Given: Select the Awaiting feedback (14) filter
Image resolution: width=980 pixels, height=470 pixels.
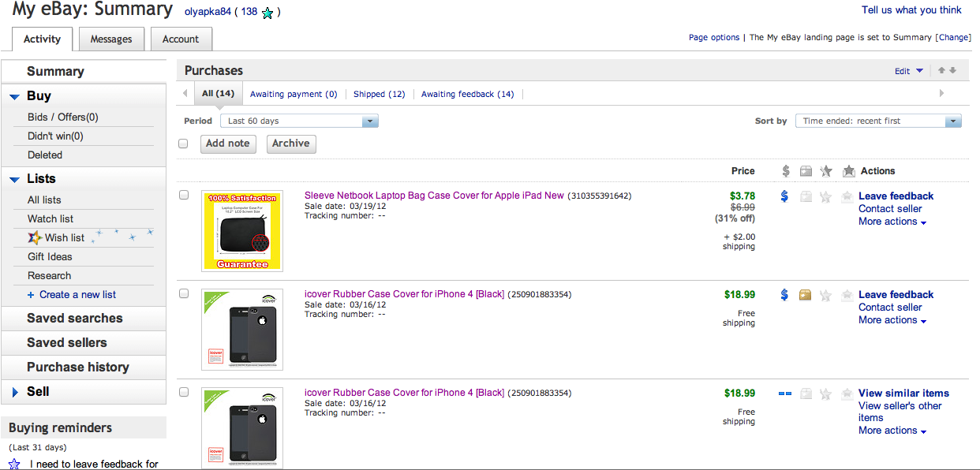Looking at the screenshot, I should [x=467, y=94].
